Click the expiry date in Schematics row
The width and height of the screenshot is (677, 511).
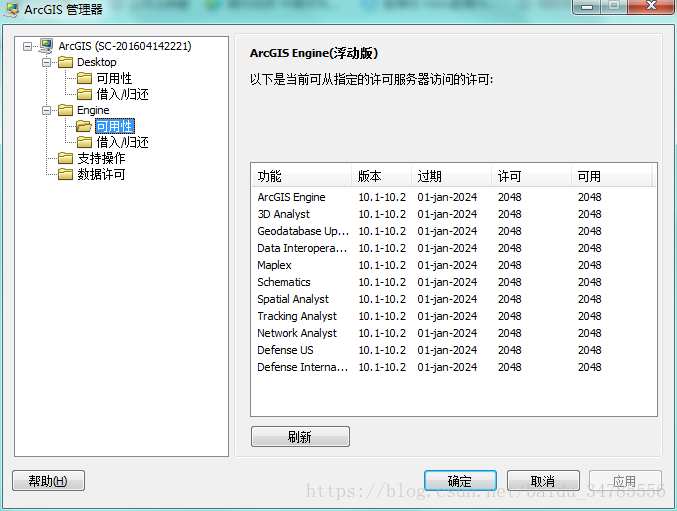click(x=447, y=282)
